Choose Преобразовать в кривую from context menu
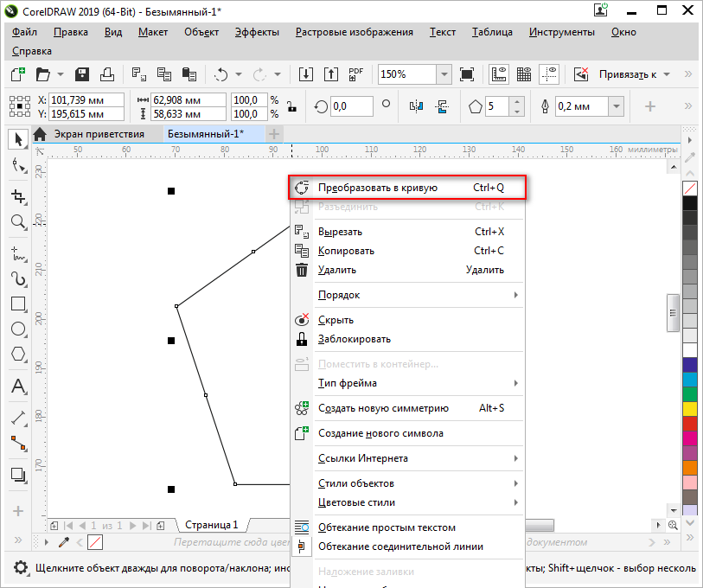Screen dimensions: 703x588 point(377,188)
